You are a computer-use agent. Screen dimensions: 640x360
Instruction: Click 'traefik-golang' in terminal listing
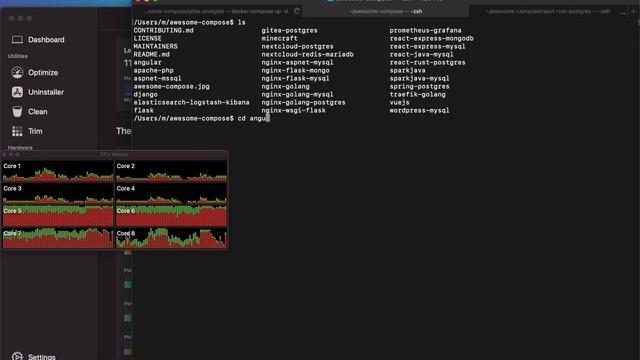click(x=418, y=94)
